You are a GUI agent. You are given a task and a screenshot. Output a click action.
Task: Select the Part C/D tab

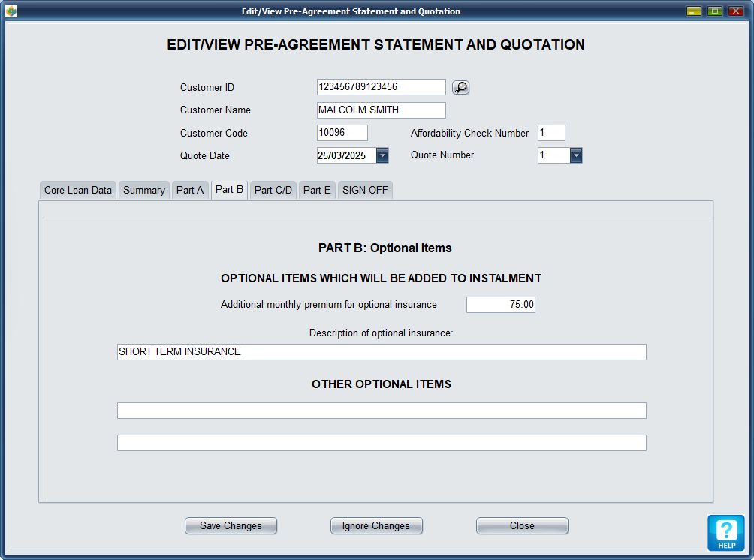273,190
